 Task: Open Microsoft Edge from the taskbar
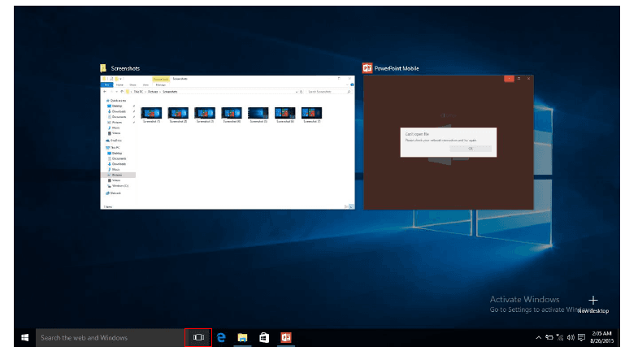coord(221,337)
